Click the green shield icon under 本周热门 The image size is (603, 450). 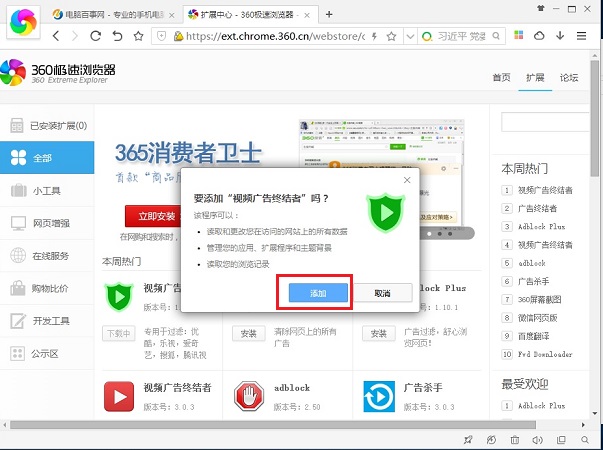[x=119, y=297]
